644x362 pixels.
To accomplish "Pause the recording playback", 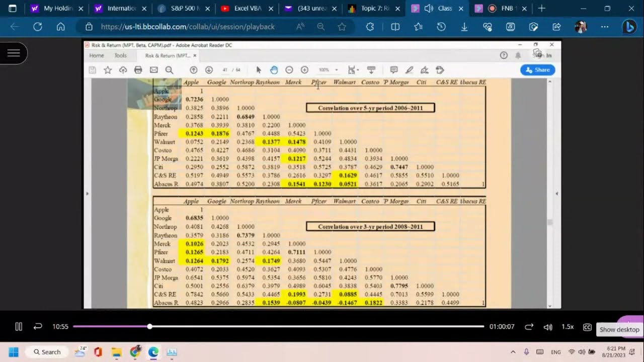I will click(19, 327).
